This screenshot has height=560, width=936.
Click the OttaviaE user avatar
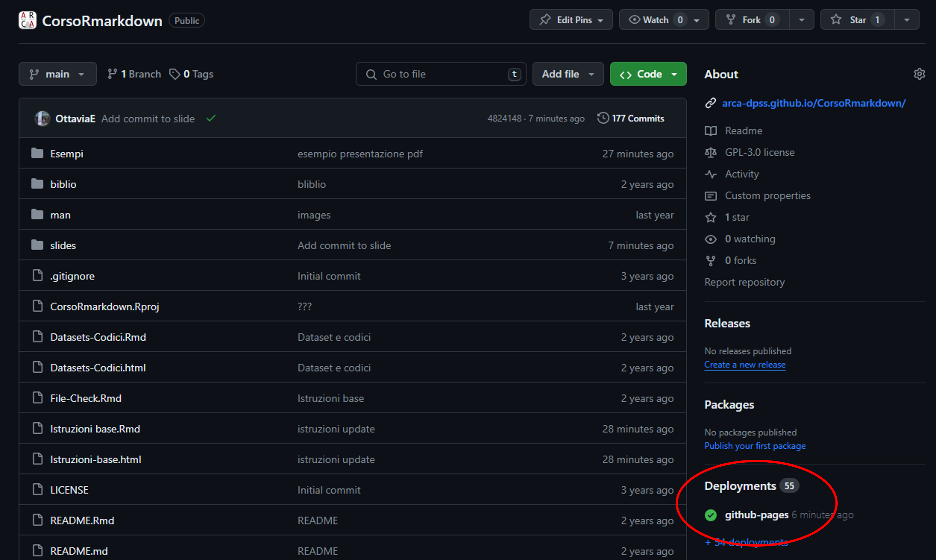(42, 118)
